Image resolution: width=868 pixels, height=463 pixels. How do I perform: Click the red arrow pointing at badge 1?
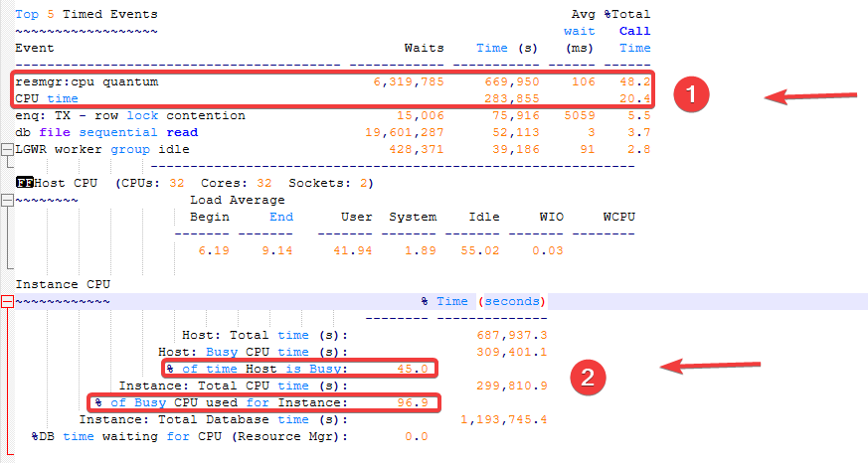(809, 95)
